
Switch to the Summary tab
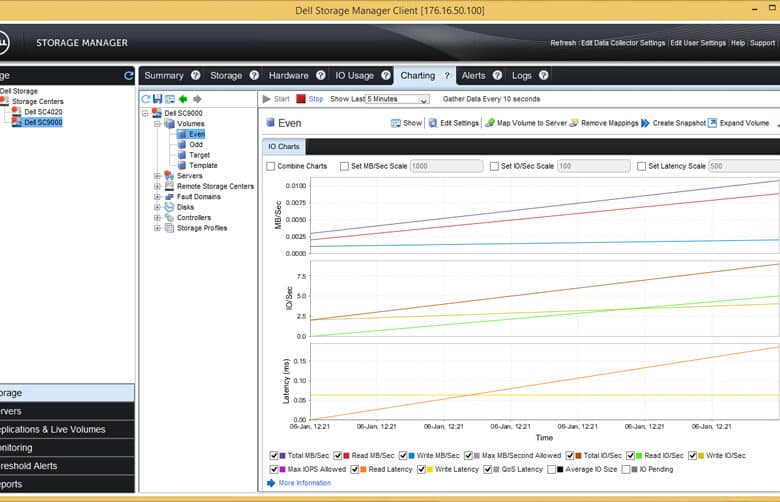(164, 76)
